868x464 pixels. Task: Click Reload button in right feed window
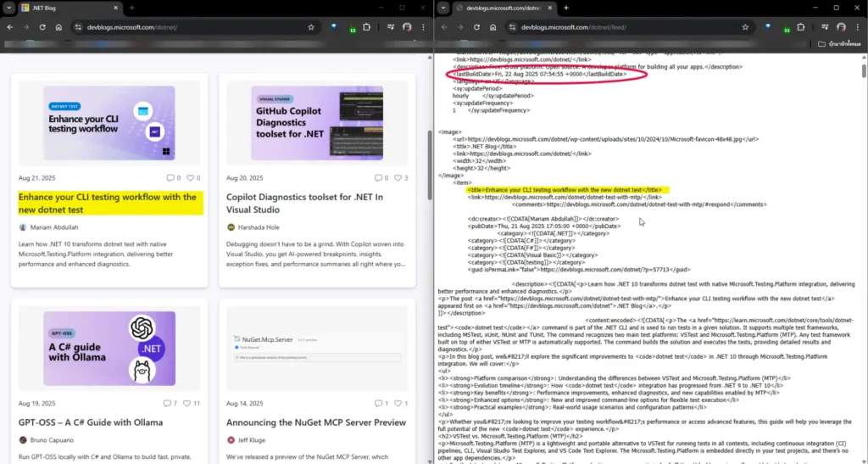[x=476, y=27]
